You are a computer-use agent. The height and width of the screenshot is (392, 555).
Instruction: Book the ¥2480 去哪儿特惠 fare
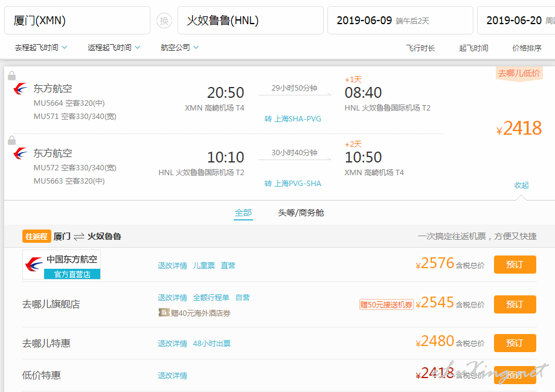(x=515, y=343)
